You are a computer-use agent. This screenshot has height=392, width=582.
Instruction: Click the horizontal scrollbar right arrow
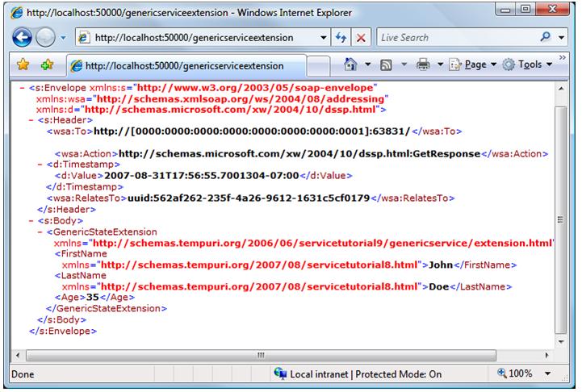point(546,355)
